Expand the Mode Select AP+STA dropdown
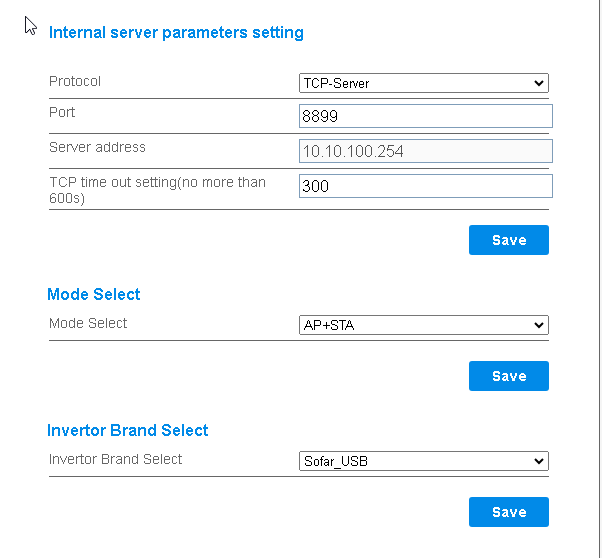The image size is (602, 558). click(423, 325)
